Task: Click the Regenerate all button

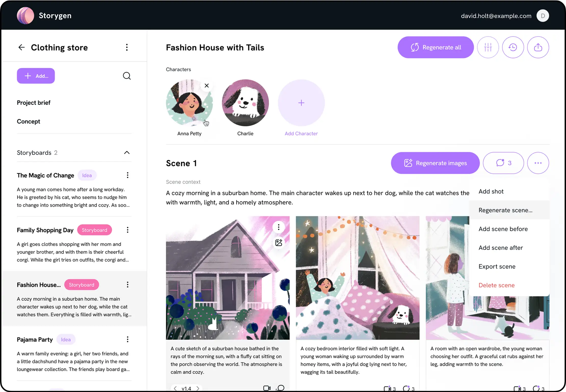Action: click(x=435, y=47)
